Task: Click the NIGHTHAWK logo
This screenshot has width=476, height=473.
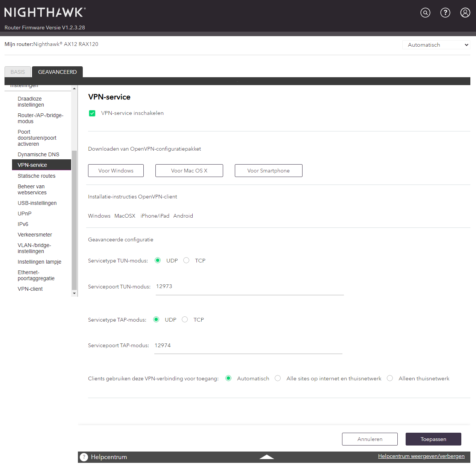Action: coord(45,12)
